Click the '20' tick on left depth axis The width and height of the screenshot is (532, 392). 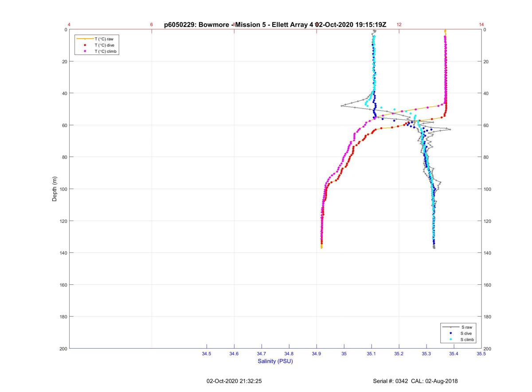click(64, 62)
